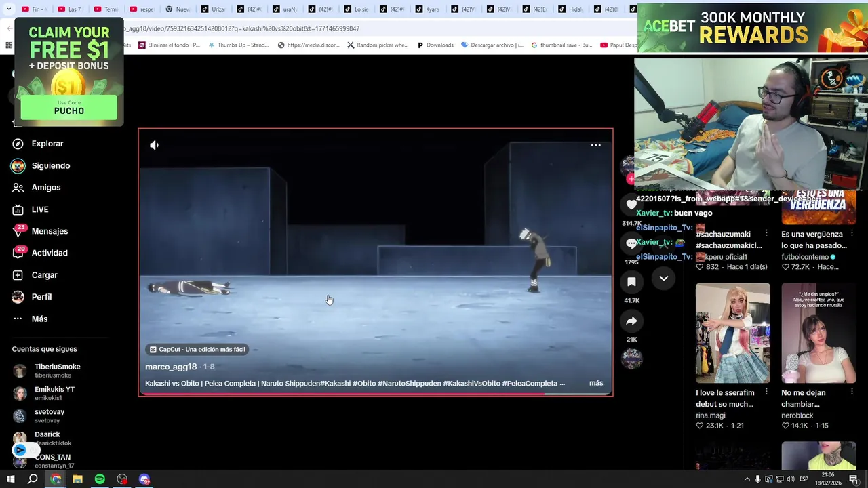Viewport: 868px width, 488px height.
Task: Show hidden system tray icons
Action: click(747, 479)
